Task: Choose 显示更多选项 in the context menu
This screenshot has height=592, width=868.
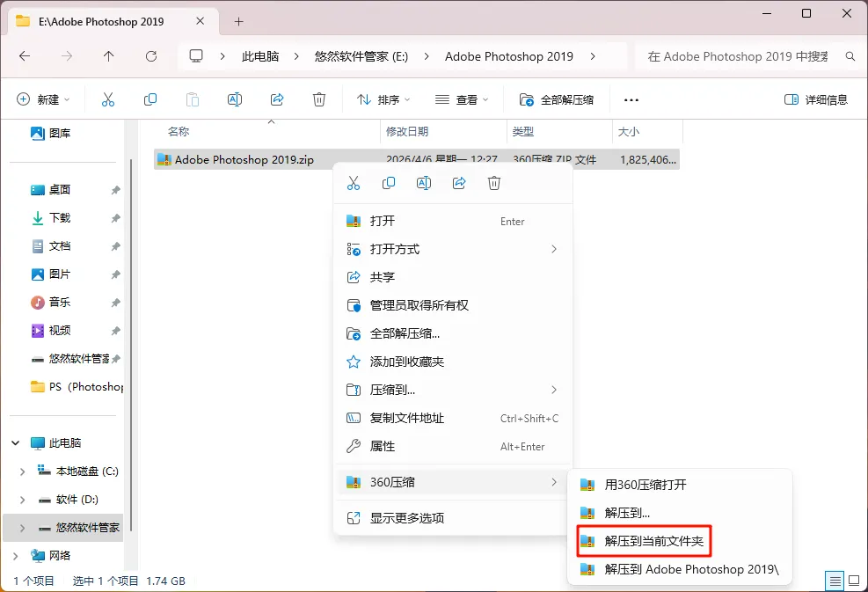Action: pyautogui.click(x=452, y=518)
